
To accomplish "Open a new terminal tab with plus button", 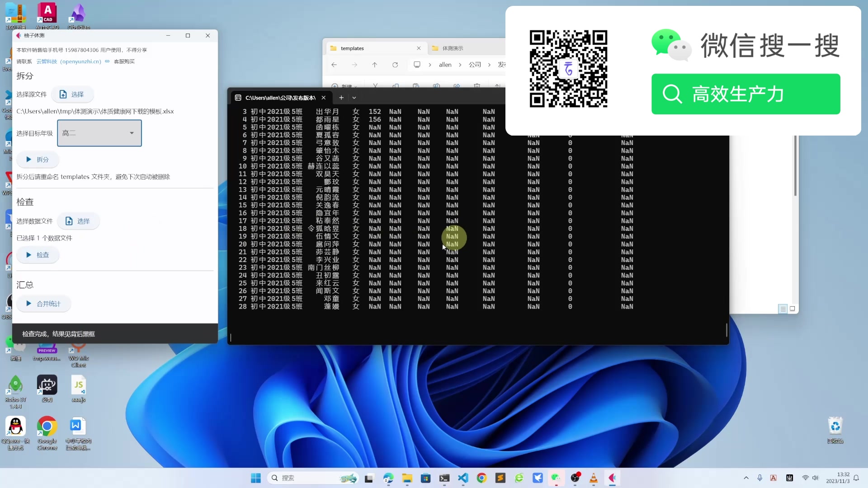I will pyautogui.click(x=341, y=98).
